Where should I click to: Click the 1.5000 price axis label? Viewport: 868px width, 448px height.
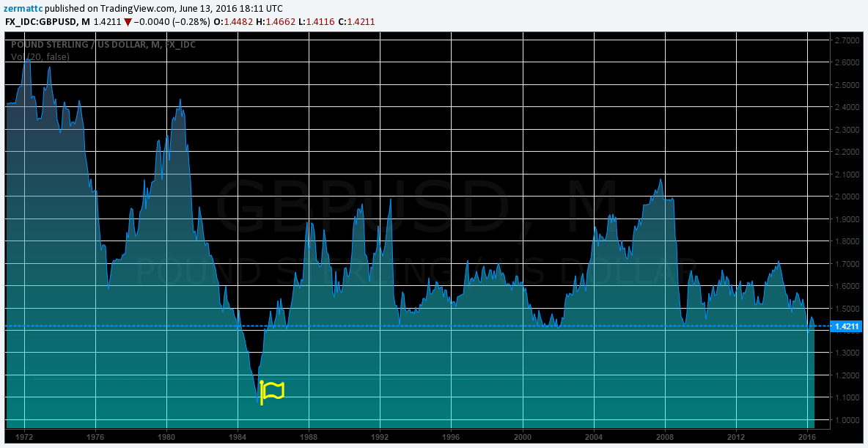pos(847,309)
